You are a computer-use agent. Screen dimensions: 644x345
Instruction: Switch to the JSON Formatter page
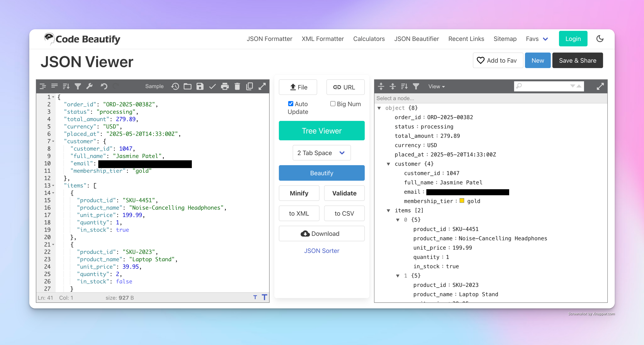[x=269, y=39]
